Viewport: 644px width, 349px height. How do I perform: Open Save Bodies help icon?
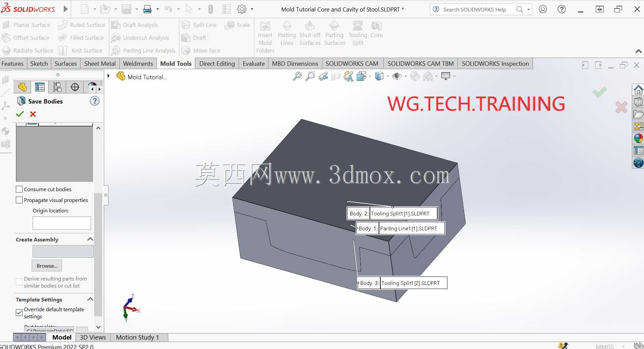pos(95,101)
